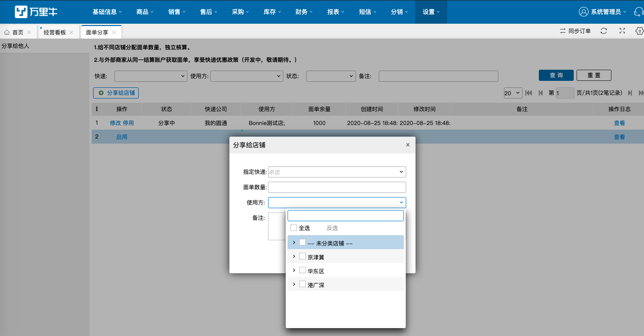
Task: Click the 万里牛 logo
Action: (36, 12)
